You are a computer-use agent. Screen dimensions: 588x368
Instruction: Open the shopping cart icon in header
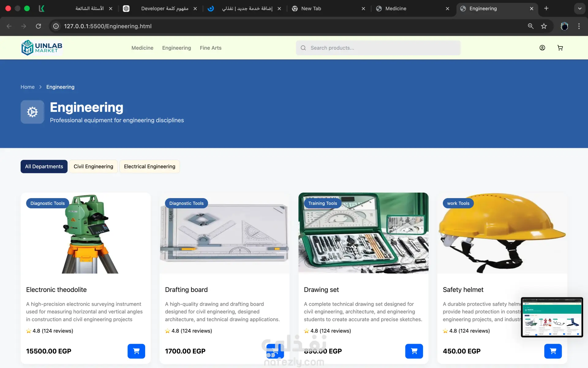(x=560, y=48)
